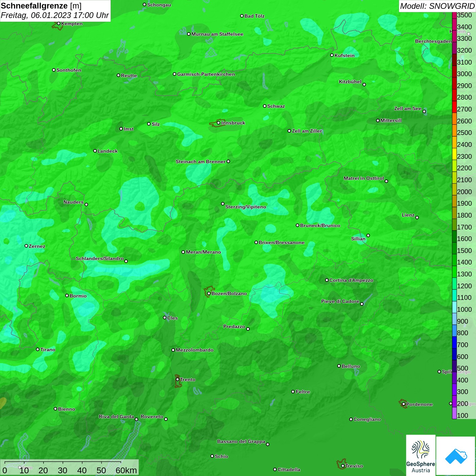Click the GeoSphere Austria logo
The image size is (476, 476).
tap(421, 455)
